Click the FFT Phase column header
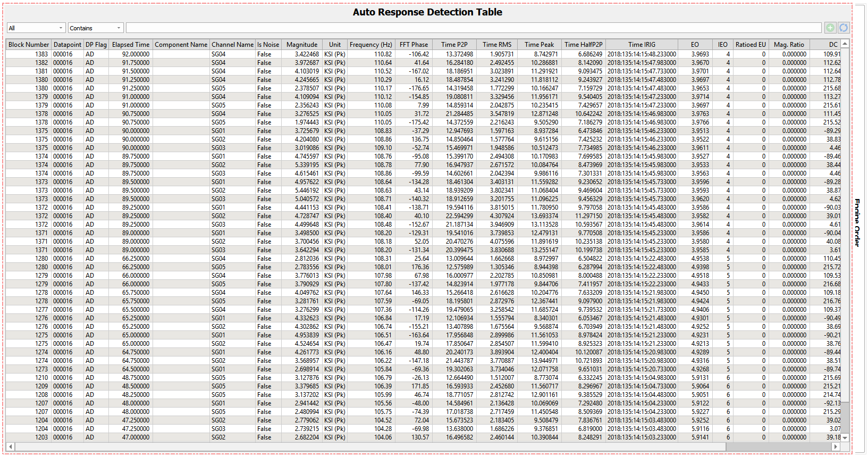 pos(414,45)
